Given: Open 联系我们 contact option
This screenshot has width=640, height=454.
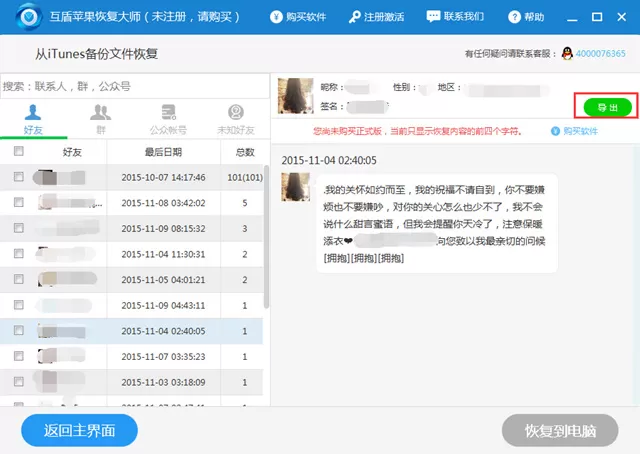Looking at the screenshot, I should (x=455, y=16).
